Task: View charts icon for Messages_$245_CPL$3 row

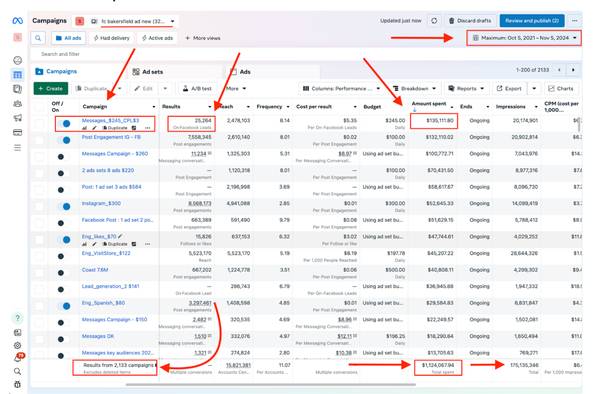Action: tap(85, 128)
